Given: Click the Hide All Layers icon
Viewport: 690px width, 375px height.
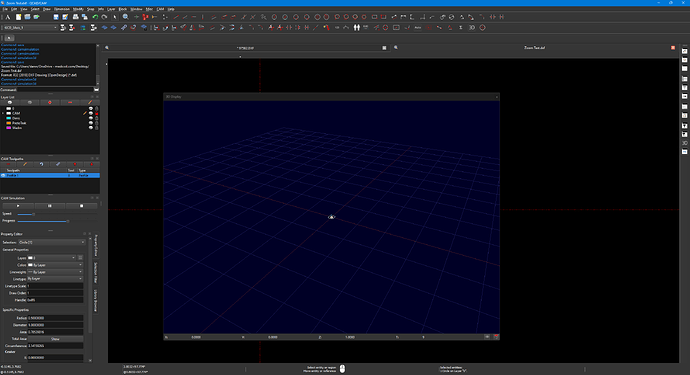Looking at the screenshot, I should pos(29,102).
